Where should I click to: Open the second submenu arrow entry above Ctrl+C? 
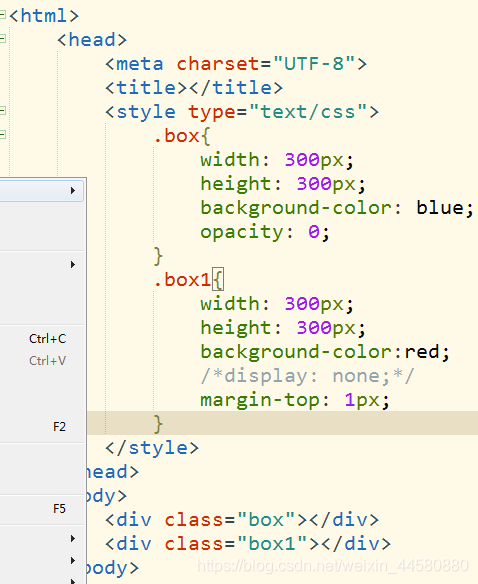[x=41, y=264]
